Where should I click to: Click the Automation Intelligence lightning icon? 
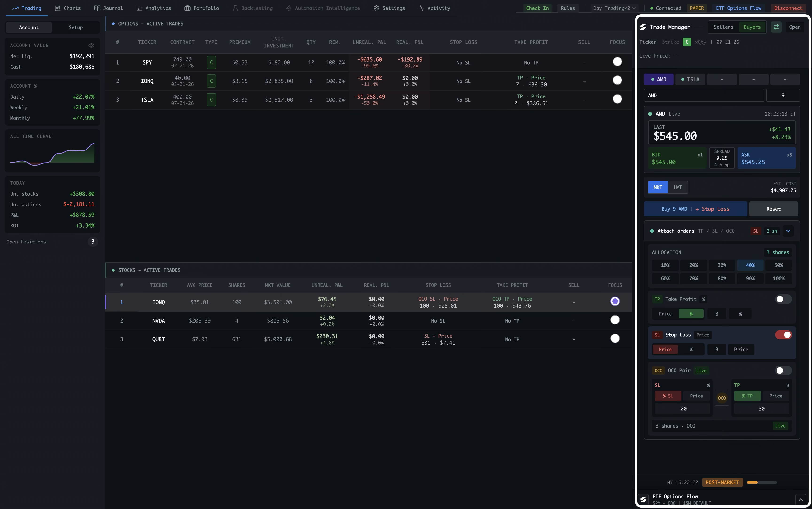pos(289,8)
